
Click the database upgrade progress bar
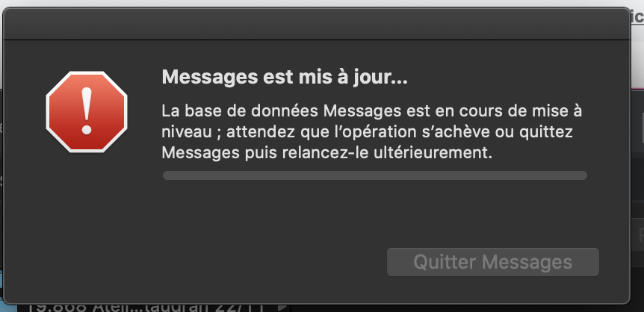374,175
